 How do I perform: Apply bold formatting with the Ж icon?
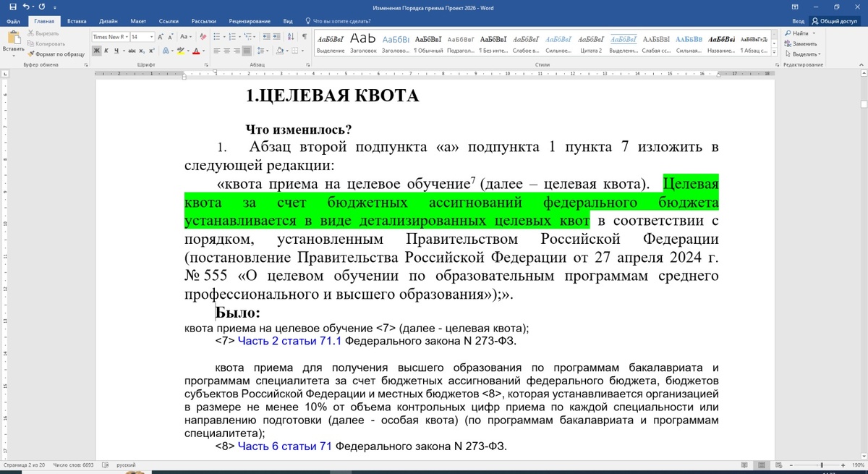[x=95, y=51]
